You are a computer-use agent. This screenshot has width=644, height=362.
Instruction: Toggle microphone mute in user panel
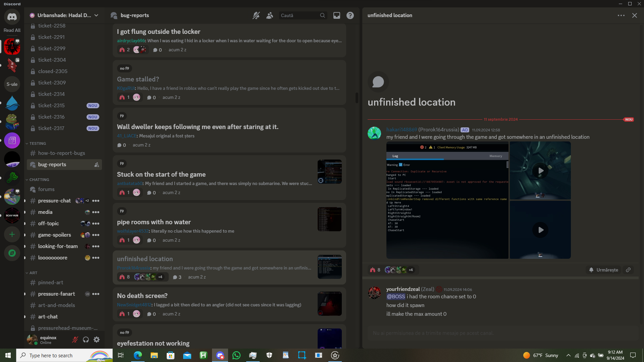[x=75, y=340]
